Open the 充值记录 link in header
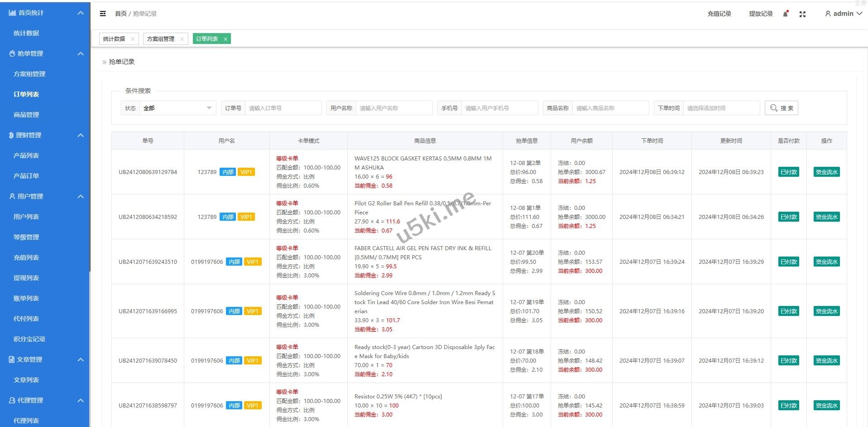The image size is (868, 427). click(x=719, y=14)
